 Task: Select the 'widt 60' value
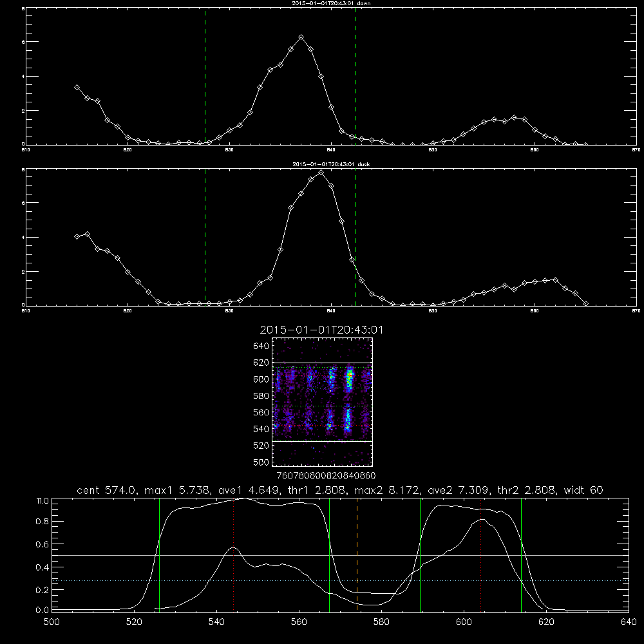point(583,490)
